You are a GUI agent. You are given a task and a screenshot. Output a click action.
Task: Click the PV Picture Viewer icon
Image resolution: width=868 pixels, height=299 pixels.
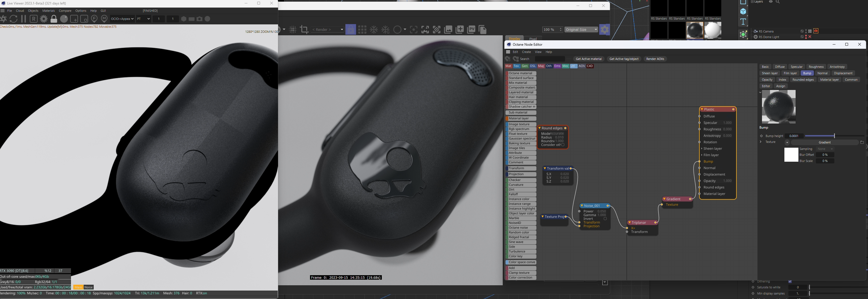point(471,30)
